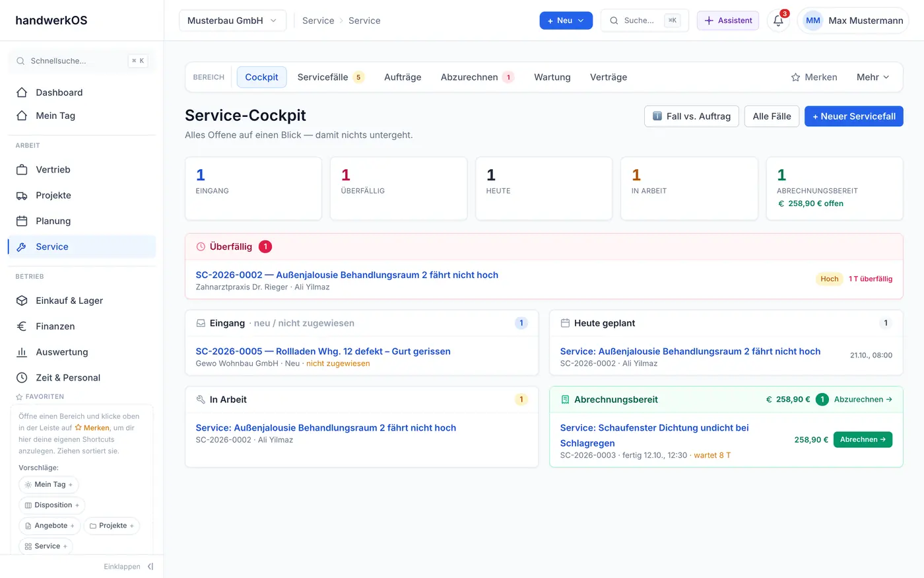Open the Verträge tab
Screen dimensions: 924x578
609,77
